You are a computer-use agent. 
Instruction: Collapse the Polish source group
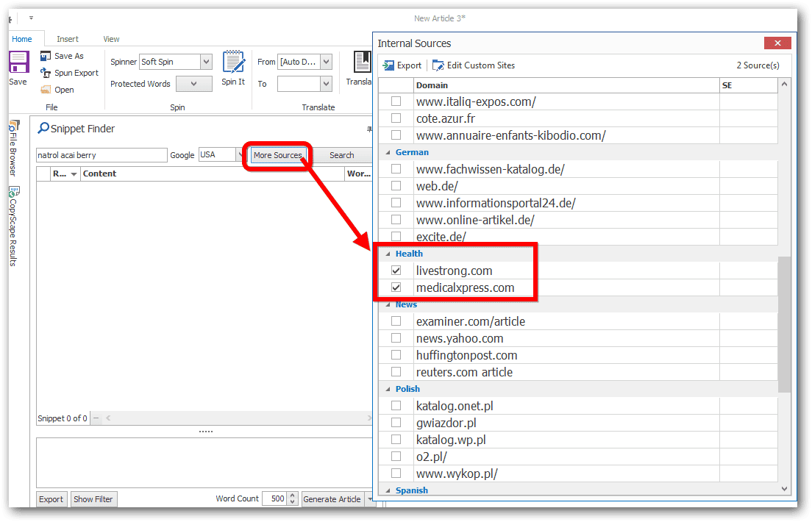(x=388, y=389)
